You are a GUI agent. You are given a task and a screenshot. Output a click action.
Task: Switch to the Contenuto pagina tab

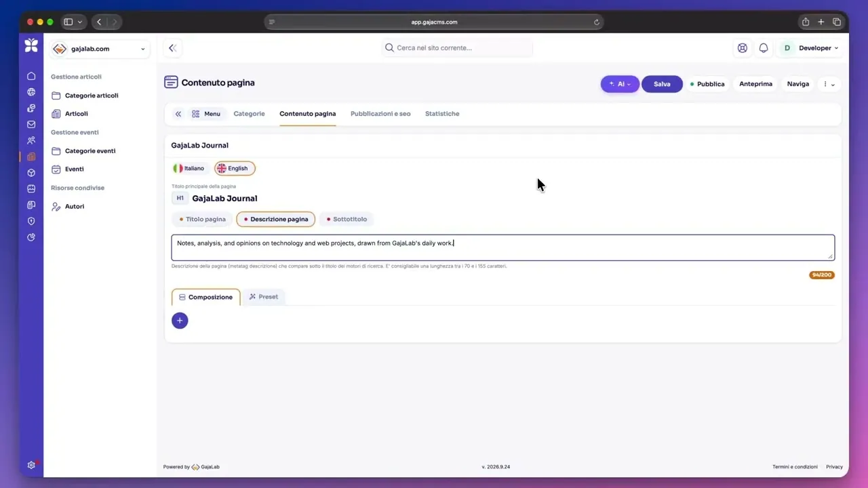(x=307, y=114)
